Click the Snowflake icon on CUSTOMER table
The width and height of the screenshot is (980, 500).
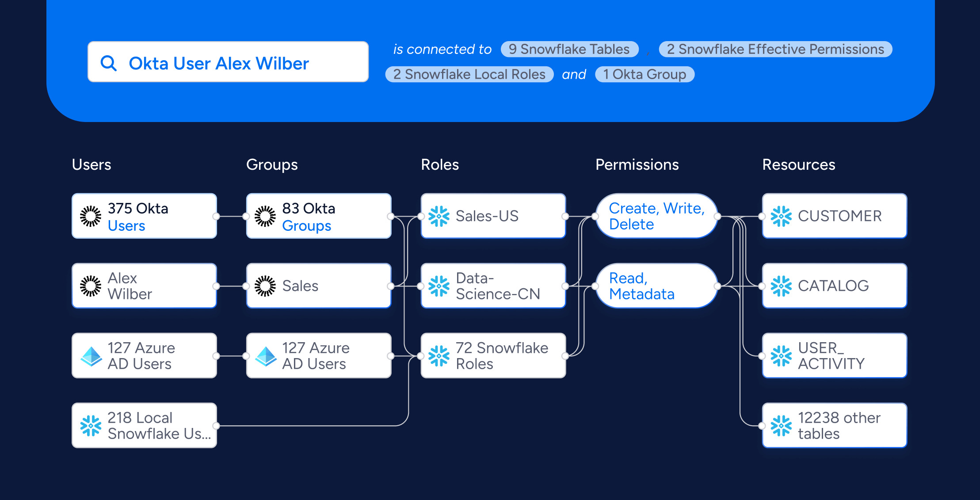click(781, 216)
